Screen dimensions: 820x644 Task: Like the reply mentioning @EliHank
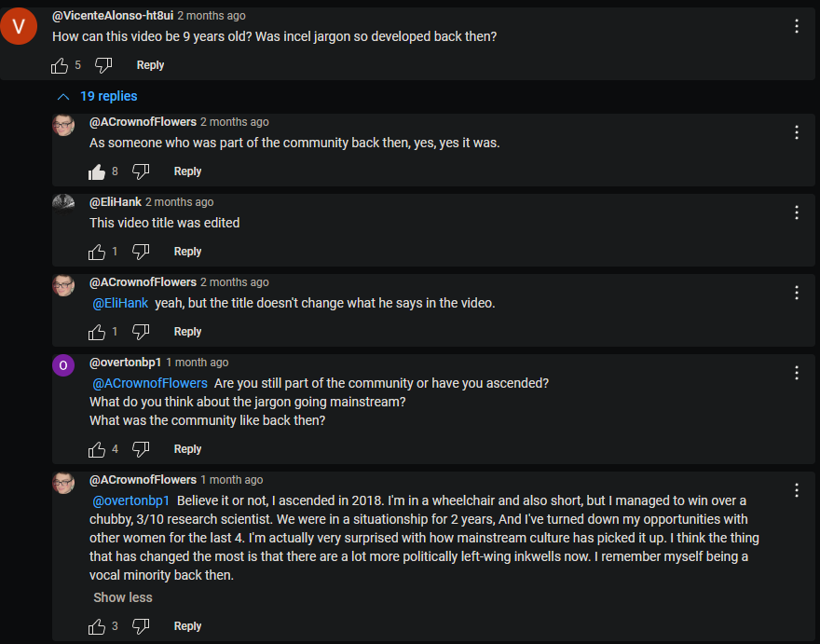click(x=97, y=332)
